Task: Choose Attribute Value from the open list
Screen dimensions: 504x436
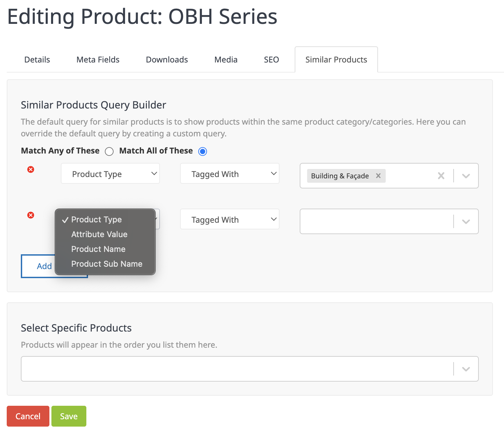Action: coord(99,234)
